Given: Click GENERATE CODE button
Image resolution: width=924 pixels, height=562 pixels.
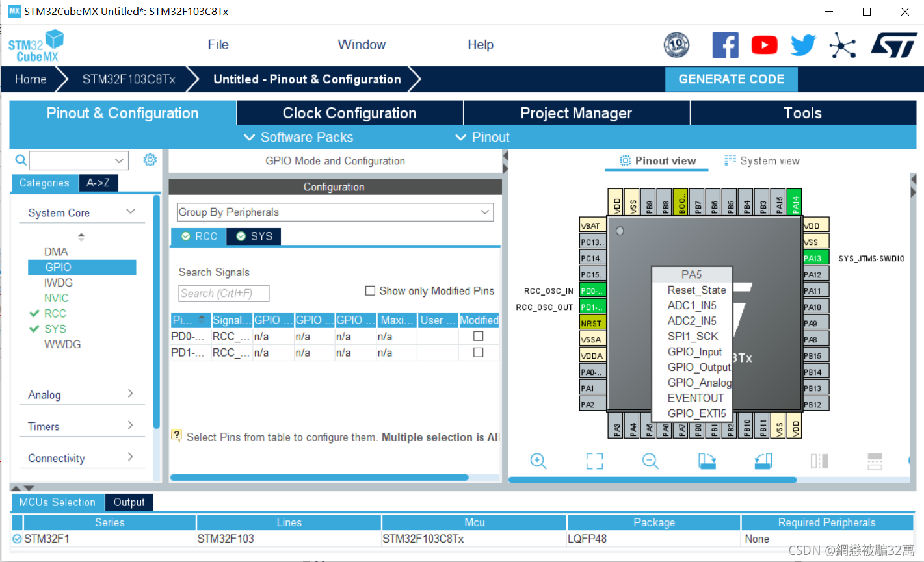Looking at the screenshot, I should tap(732, 79).
